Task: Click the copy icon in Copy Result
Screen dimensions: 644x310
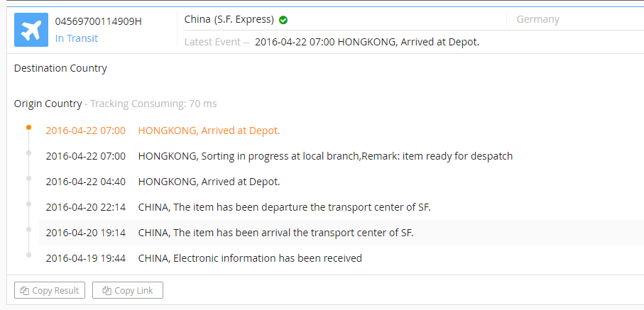Action: point(25,291)
